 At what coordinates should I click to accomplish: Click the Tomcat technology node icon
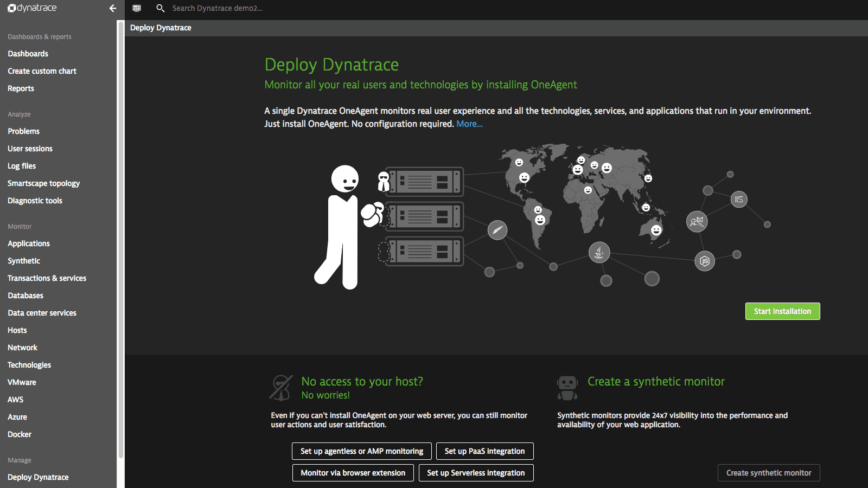697,222
